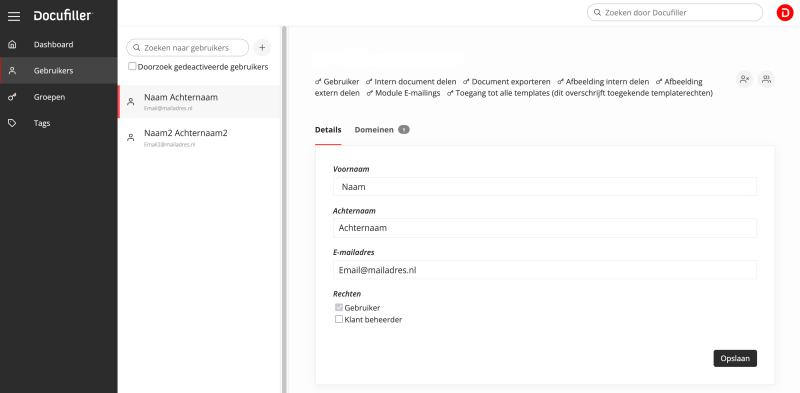Click the Opslaan button

735,358
